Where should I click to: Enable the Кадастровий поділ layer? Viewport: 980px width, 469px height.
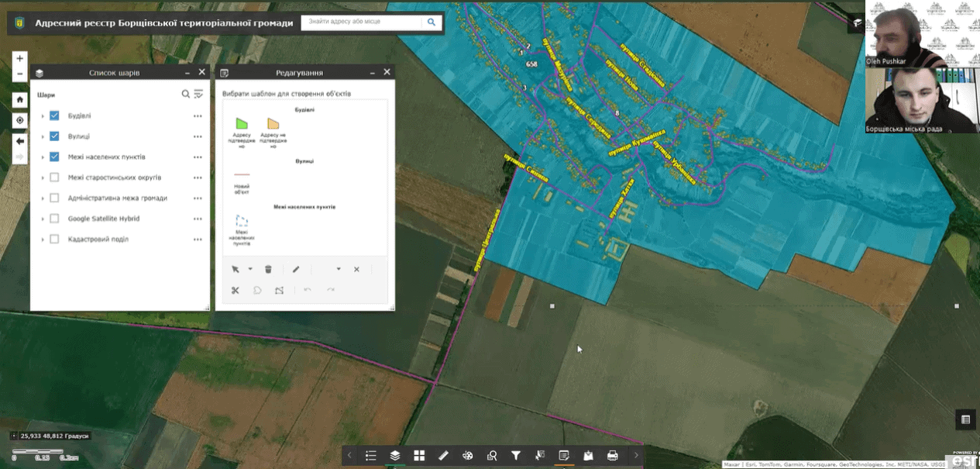pos(54,240)
